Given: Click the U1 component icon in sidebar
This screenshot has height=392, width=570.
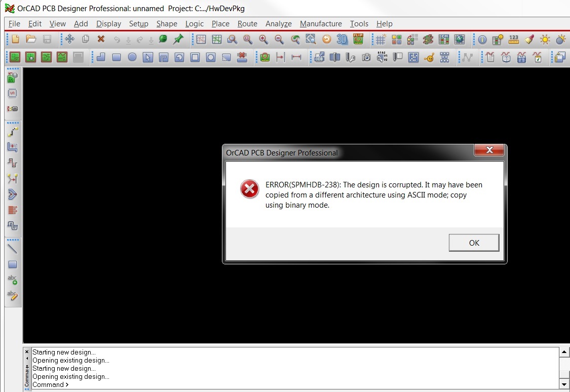Looking at the screenshot, I should pos(12,93).
